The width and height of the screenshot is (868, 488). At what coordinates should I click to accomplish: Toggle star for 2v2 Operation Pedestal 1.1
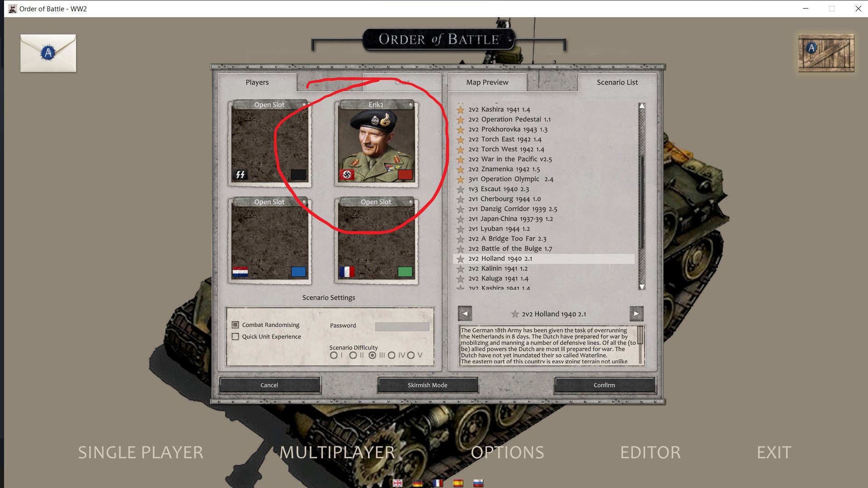[460, 119]
